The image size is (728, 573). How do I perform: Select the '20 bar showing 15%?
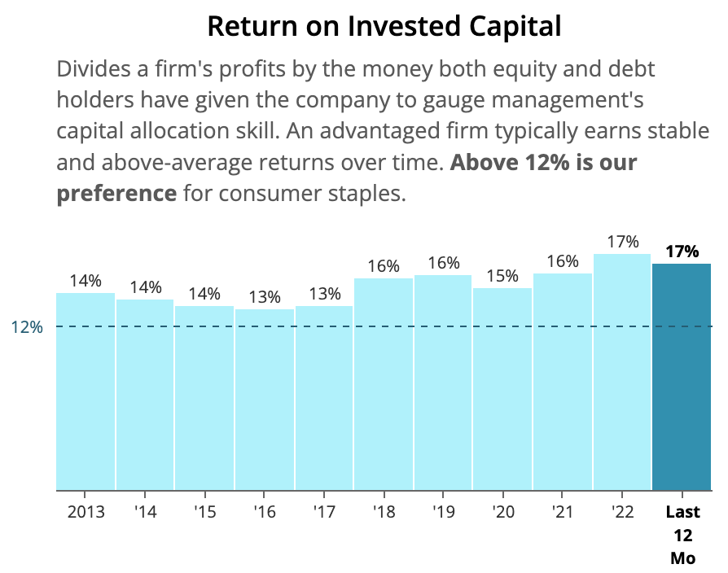(502, 389)
